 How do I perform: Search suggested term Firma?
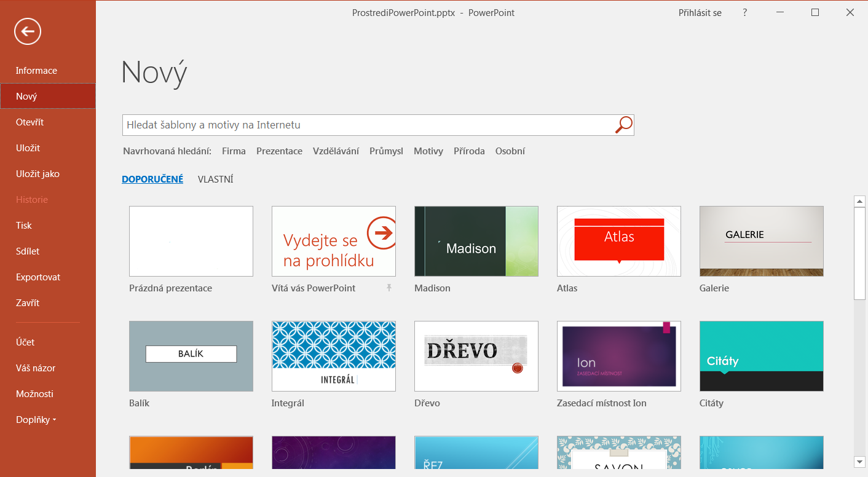point(234,151)
